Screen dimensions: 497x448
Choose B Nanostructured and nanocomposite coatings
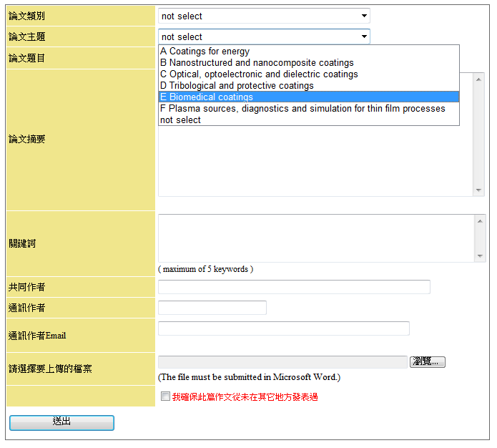[257, 63]
